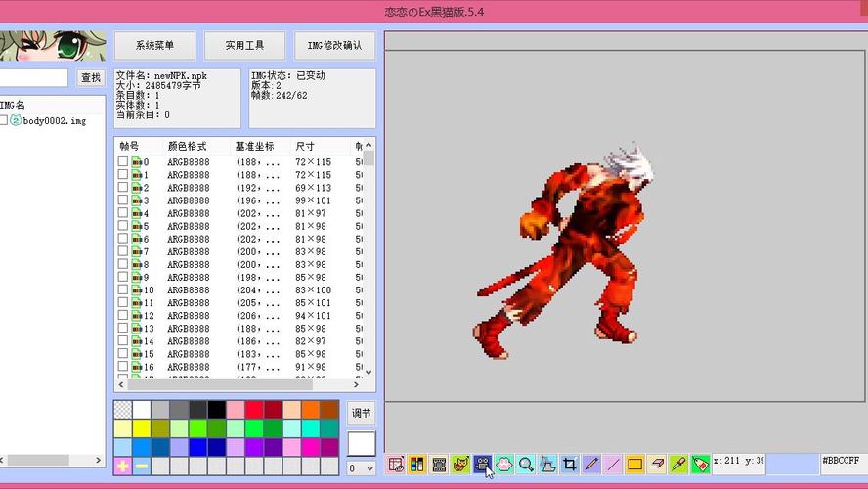This screenshot has height=489, width=868.
Task: Check the checkbox for frame 3
Action: [x=122, y=200]
